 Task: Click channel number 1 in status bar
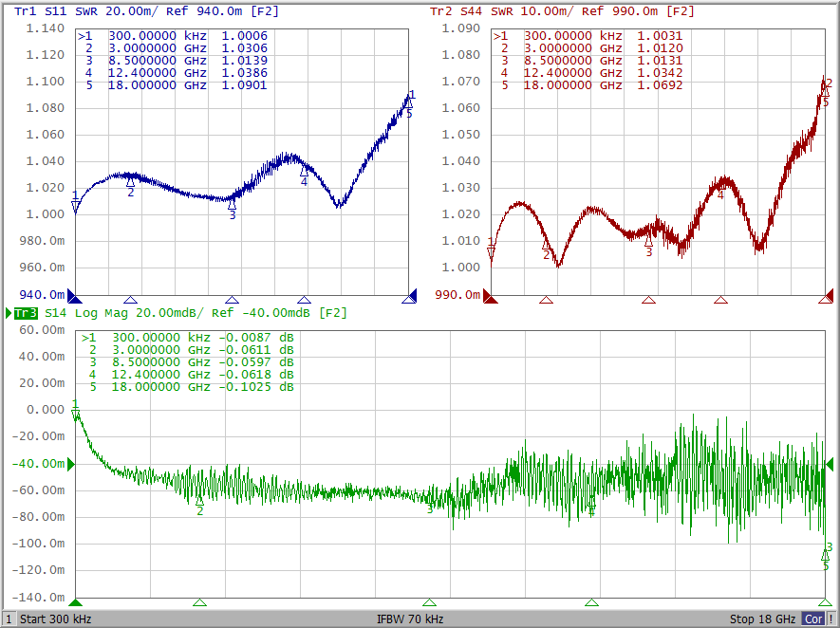click(x=9, y=619)
